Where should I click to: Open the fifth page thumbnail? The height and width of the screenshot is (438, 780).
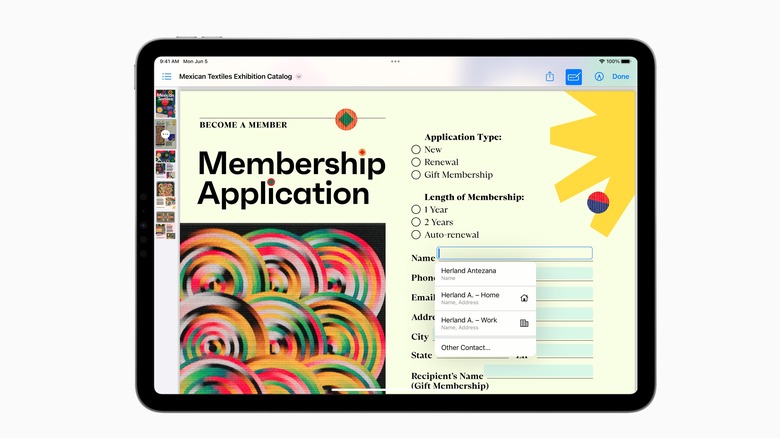pyautogui.click(x=165, y=225)
